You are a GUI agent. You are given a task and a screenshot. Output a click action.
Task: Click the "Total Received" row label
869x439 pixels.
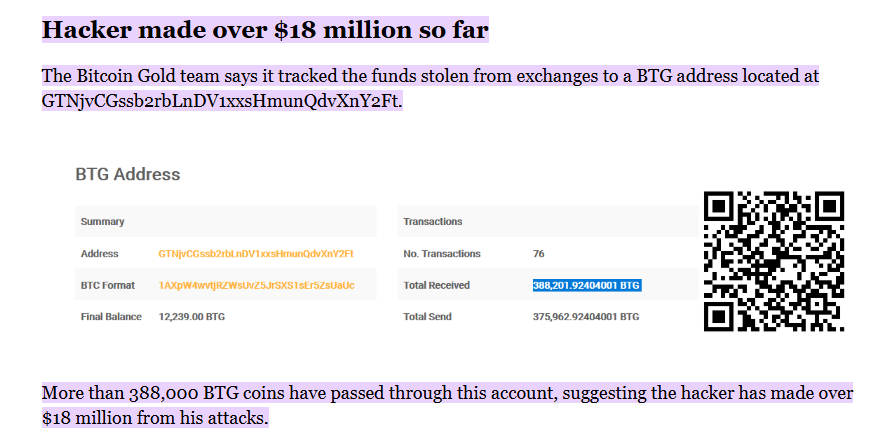click(436, 286)
